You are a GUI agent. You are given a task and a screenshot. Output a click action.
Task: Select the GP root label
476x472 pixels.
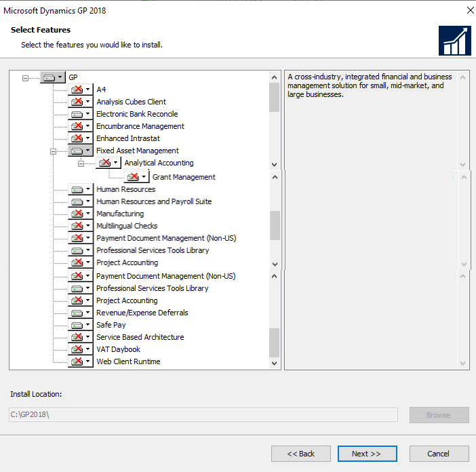[x=73, y=77]
